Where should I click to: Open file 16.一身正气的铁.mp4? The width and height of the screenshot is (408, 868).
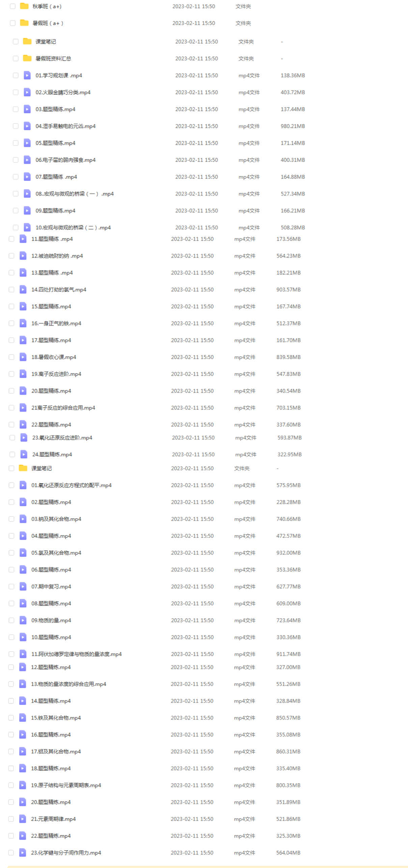point(56,323)
